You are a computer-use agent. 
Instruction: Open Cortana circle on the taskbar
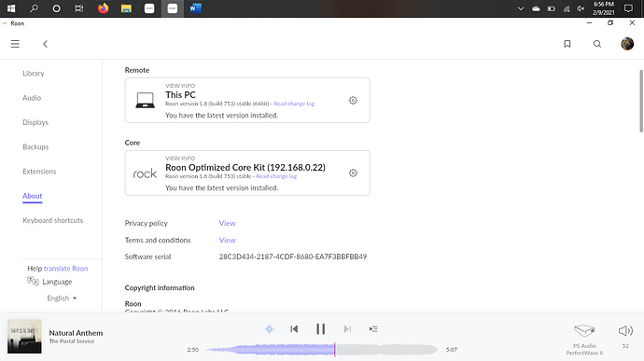(x=56, y=8)
